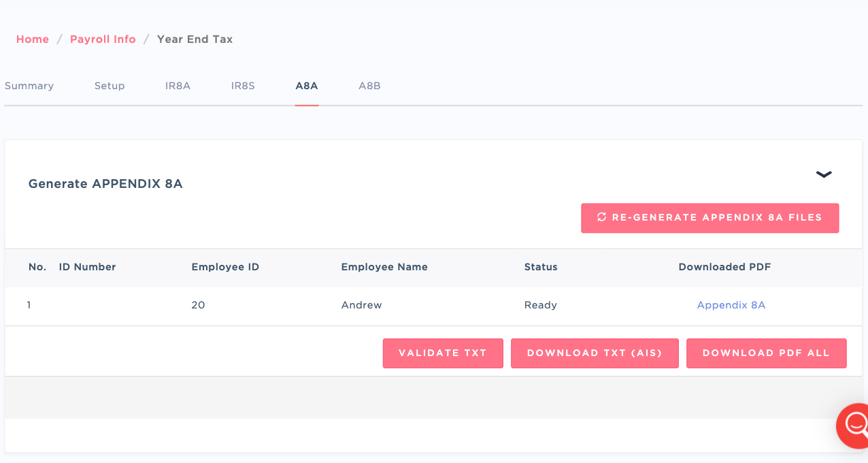Select the Ready status cell

[x=541, y=305]
